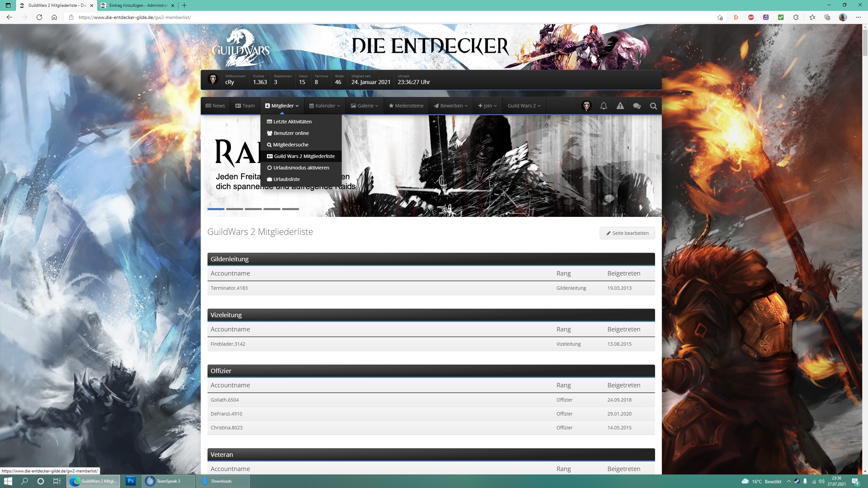The image size is (868, 488).
Task: Click the DIE ENTDECKER banner title
Action: (430, 46)
